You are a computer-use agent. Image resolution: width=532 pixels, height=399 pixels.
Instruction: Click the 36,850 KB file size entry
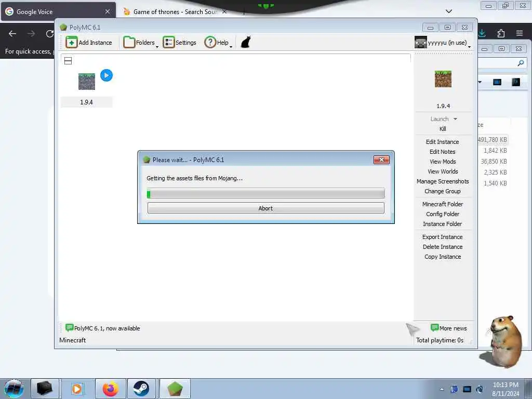(x=494, y=162)
